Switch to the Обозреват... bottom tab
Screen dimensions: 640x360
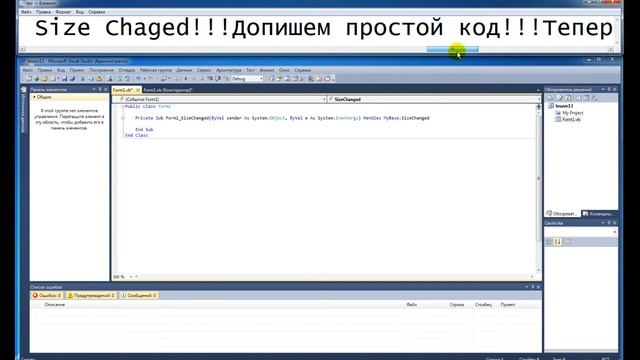pos(562,213)
